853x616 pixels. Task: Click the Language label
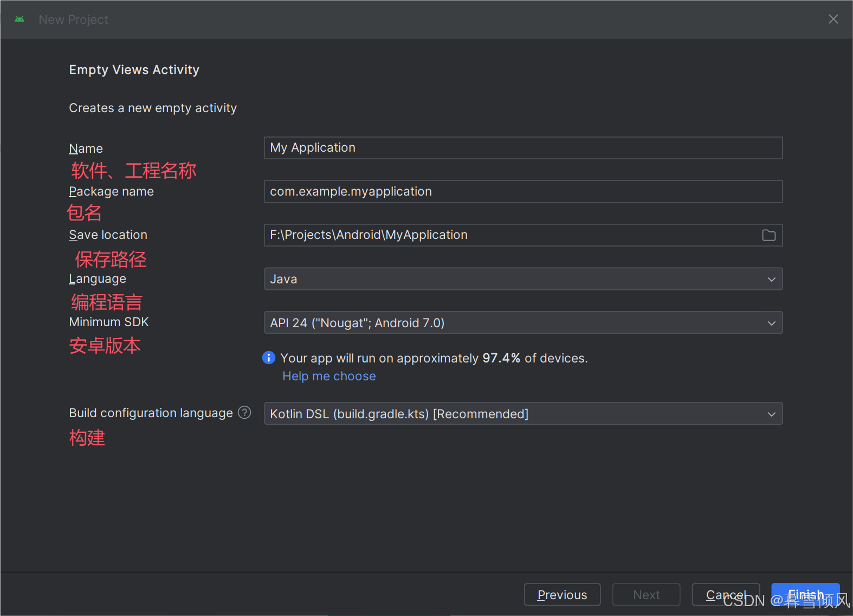click(98, 279)
